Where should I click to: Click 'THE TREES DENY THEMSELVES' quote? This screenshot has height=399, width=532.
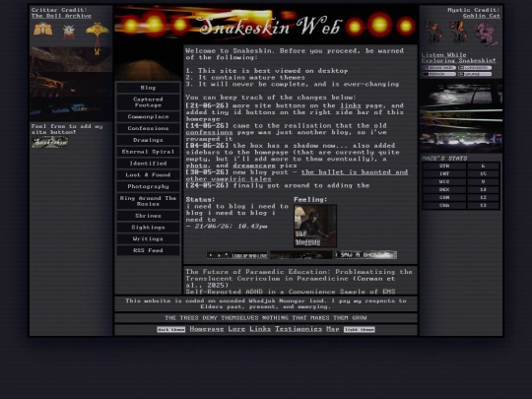coord(266,318)
